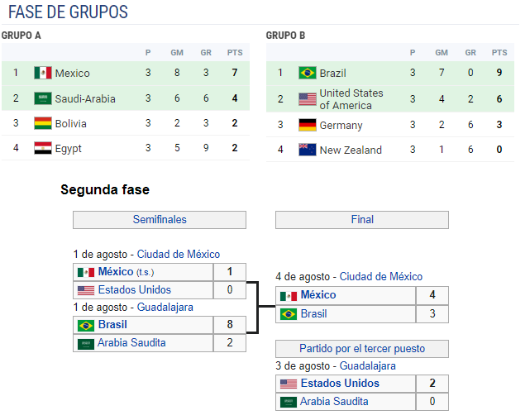Screen dimensions: 530x420
Task: Open the Final header link
Action: click(362, 219)
